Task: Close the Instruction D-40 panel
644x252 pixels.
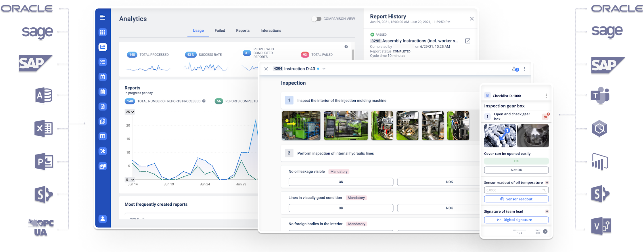Action: coord(266,69)
